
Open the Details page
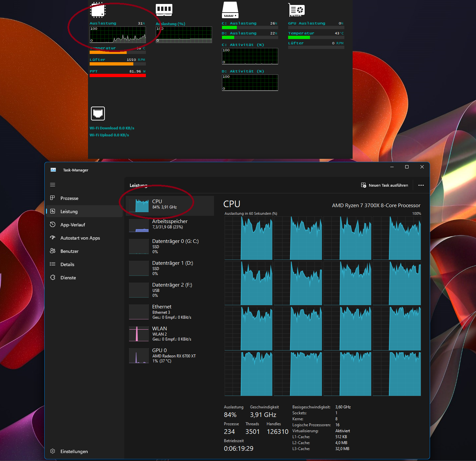(x=84, y=264)
